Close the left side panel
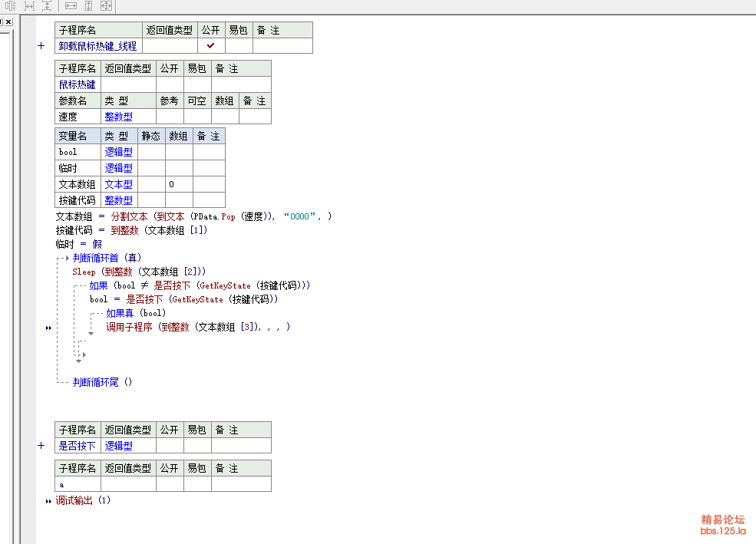This screenshot has height=544, width=756. click(x=8, y=21)
